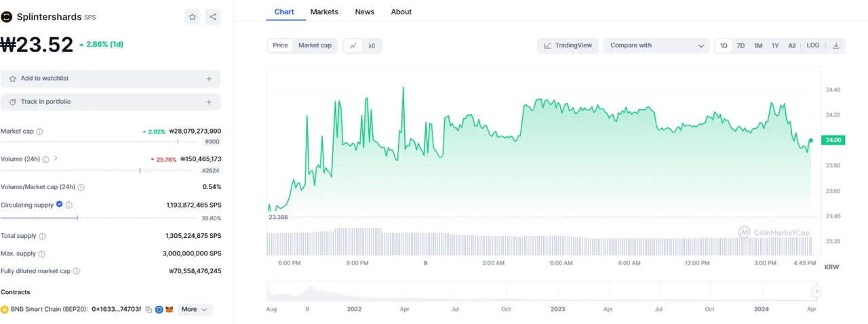Open the share icon button
Screen dimensions: 868x324
pos(213,17)
